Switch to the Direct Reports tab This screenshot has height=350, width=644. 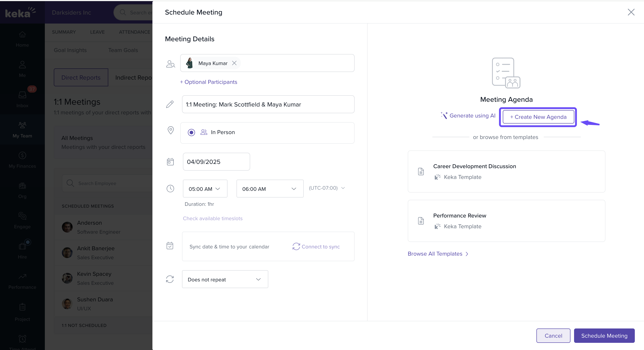coord(81,78)
